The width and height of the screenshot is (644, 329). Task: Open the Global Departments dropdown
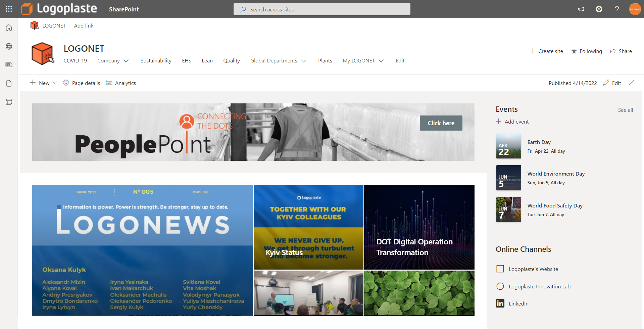pos(278,60)
